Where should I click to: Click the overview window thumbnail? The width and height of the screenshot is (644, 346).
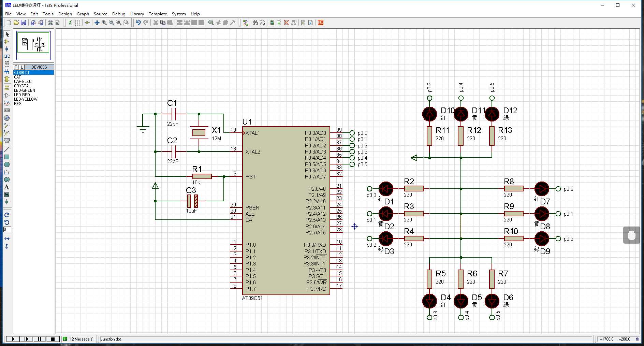[x=34, y=45]
